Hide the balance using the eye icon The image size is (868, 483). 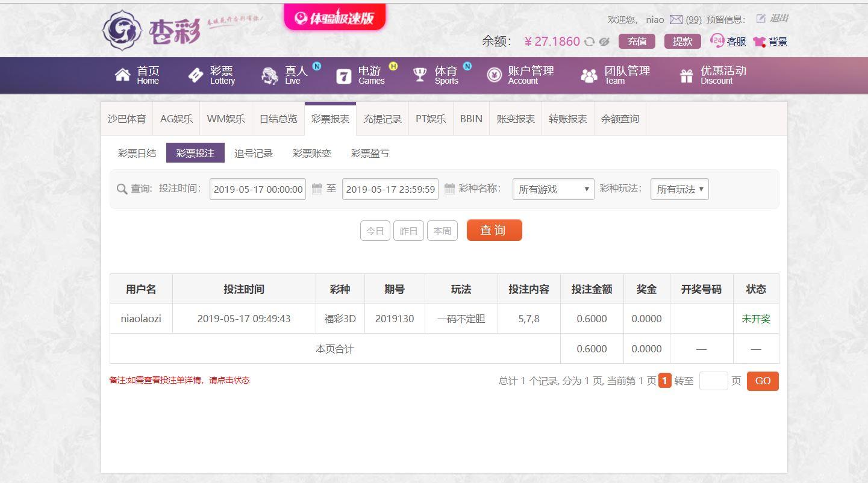[x=604, y=42]
